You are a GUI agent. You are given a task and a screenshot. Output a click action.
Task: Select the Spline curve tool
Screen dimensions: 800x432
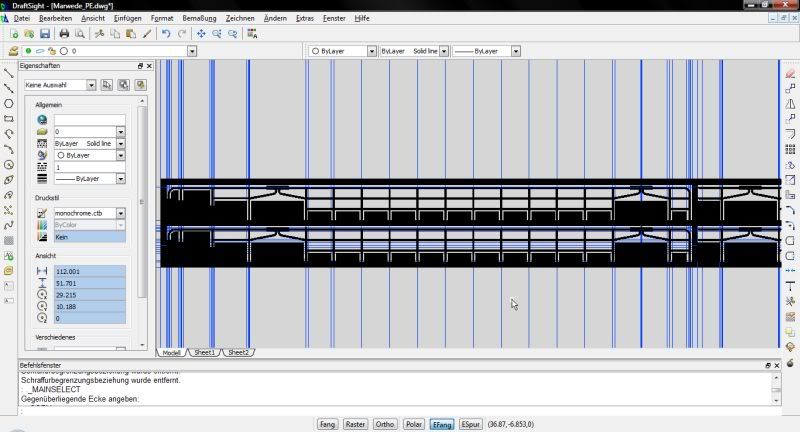point(9,225)
